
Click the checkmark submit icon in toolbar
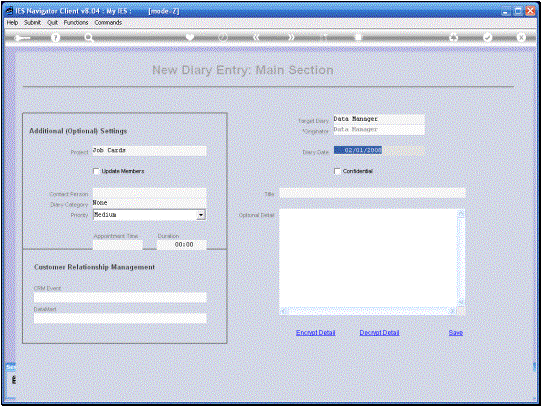(x=487, y=37)
